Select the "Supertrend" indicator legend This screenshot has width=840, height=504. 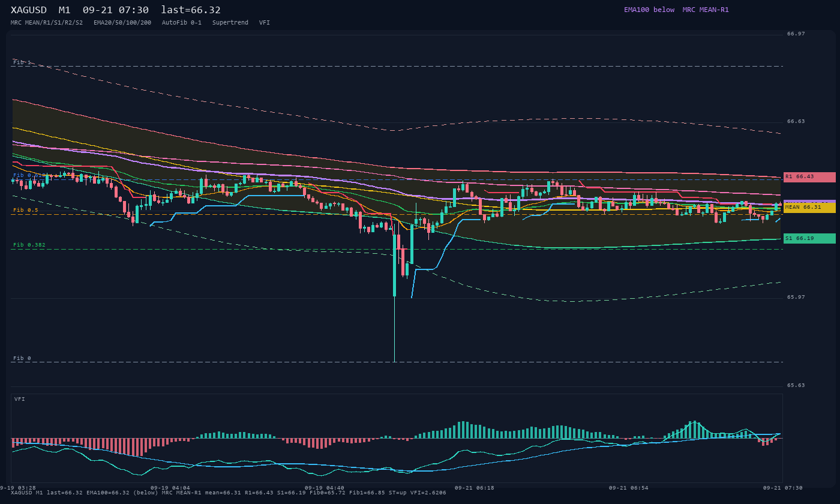[230, 23]
